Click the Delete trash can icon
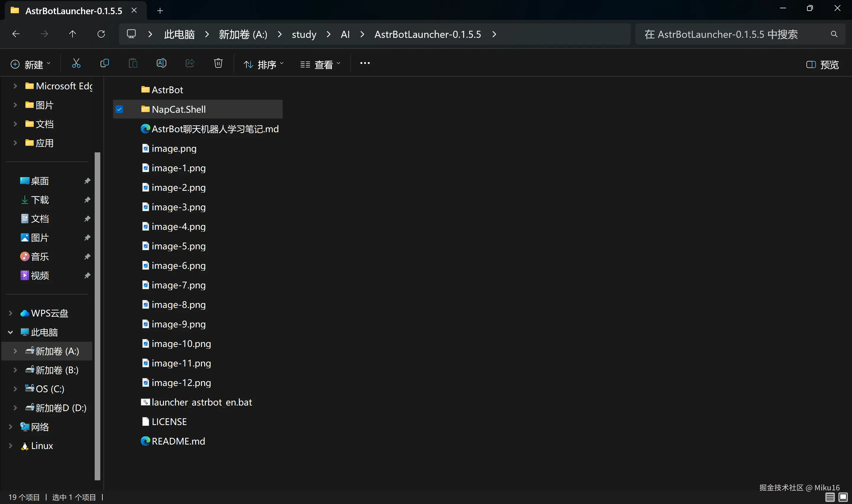Image resolution: width=852 pixels, height=504 pixels. pyautogui.click(x=218, y=64)
